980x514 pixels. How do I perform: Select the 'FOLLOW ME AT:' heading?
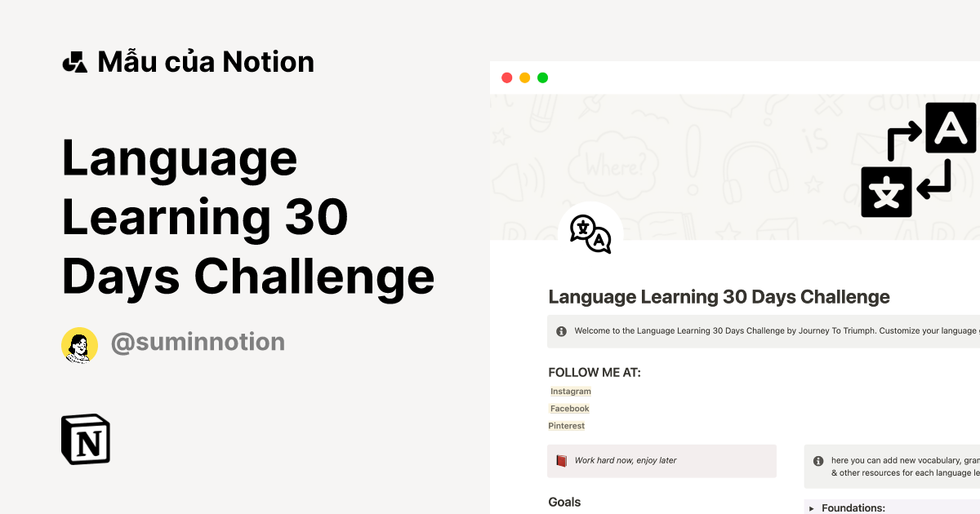[595, 372]
